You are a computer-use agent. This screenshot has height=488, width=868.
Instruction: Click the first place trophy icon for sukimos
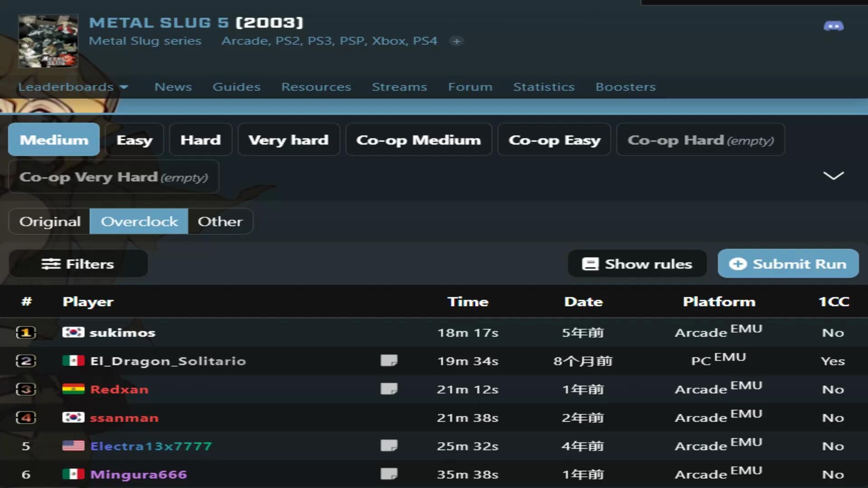(26, 333)
